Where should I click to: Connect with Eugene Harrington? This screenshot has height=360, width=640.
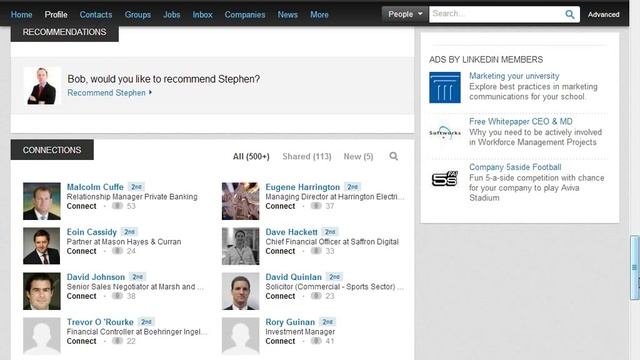[x=280, y=206]
